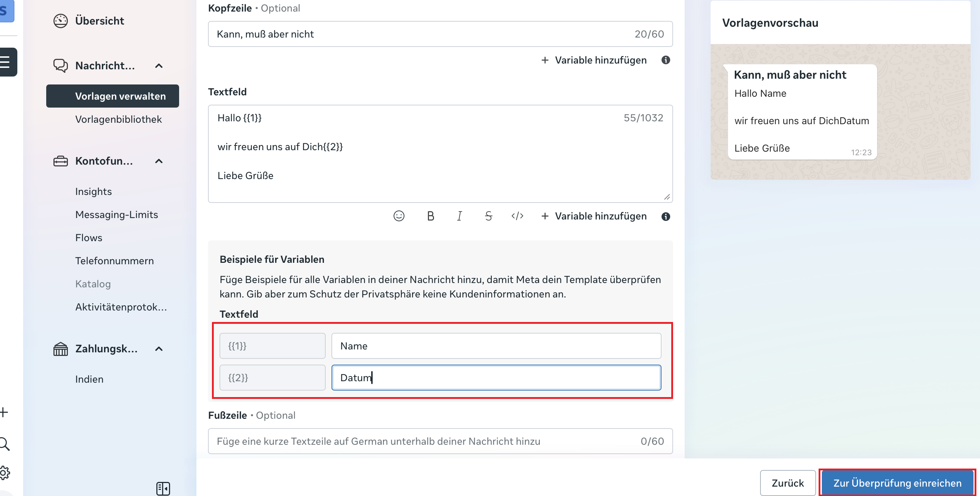This screenshot has height=496, width=980.
Task: Click the disabled {{1}} variable label field
Action: (272, 346)
